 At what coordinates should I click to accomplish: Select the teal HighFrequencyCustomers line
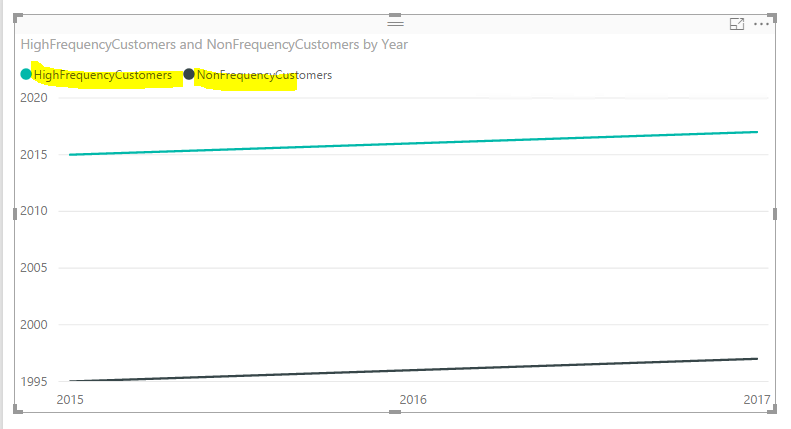(x=413, y=143)
